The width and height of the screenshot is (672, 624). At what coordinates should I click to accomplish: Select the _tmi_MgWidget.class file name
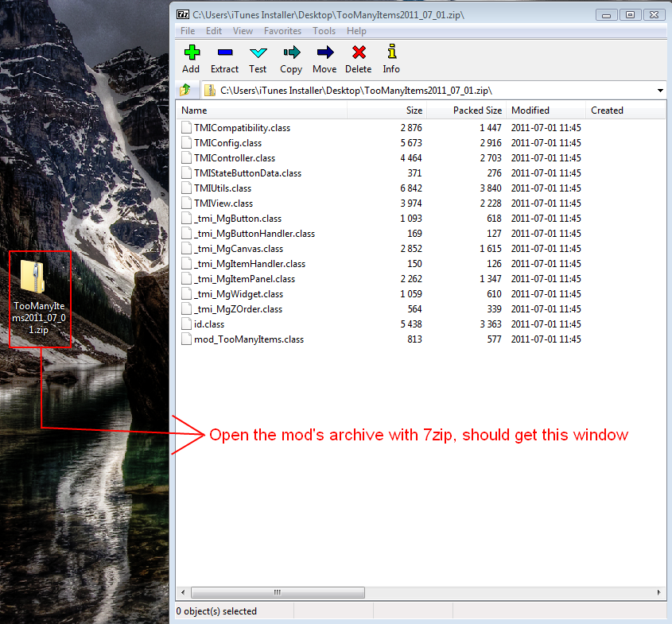pos(239,294)
